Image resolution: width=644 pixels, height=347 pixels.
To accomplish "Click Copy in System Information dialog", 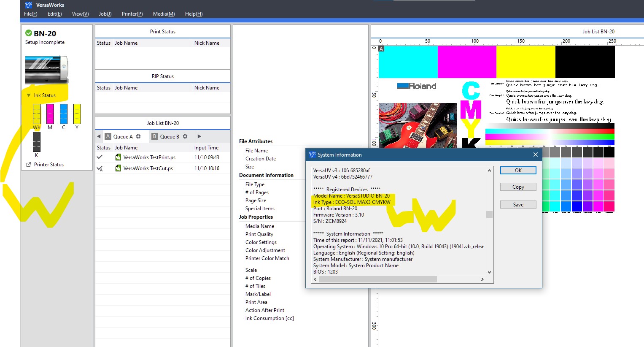I will (518, 187).
